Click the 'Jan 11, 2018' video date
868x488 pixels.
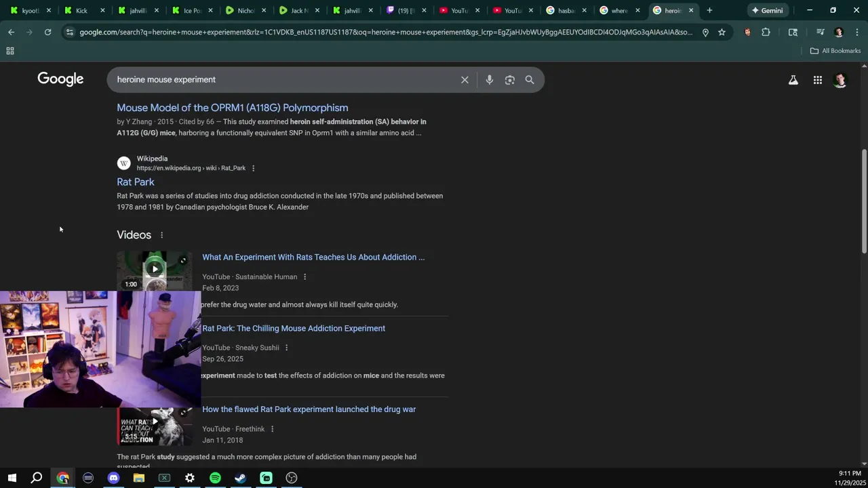click(222, 441)
